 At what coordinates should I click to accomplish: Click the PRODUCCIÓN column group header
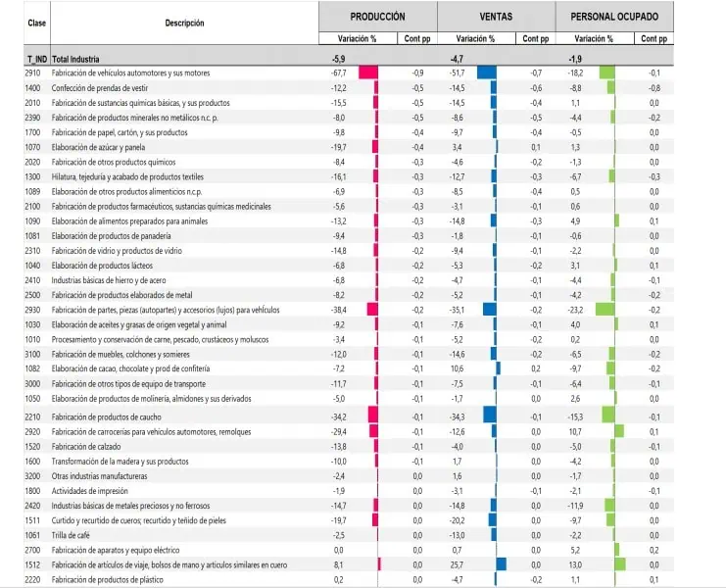click(377, 17)
